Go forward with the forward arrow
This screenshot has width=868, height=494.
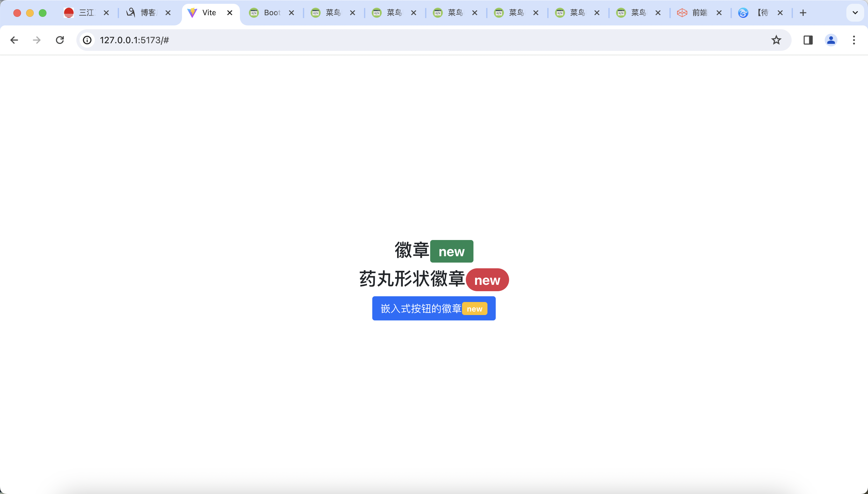(x=37, y=40)
